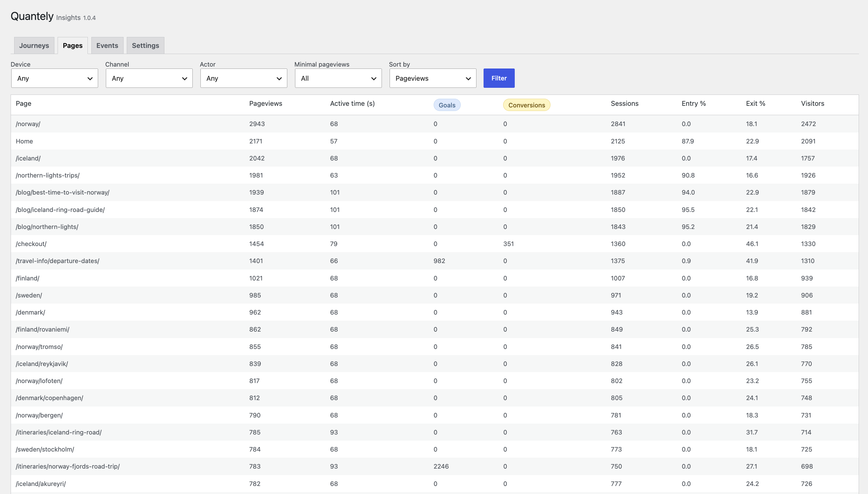Click /blog/iceland-ring-road-guide/ page entry
Screen dimensions: 868x494
pyautogui.click(x=60, y=210)
